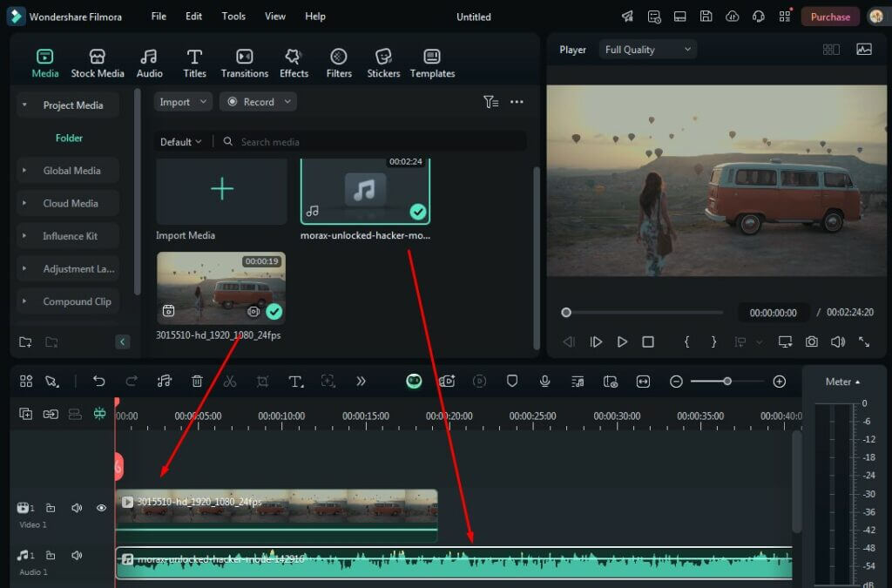Switch to the Stock Media tab
The image size is (892, 588).
tap(97, 61)
